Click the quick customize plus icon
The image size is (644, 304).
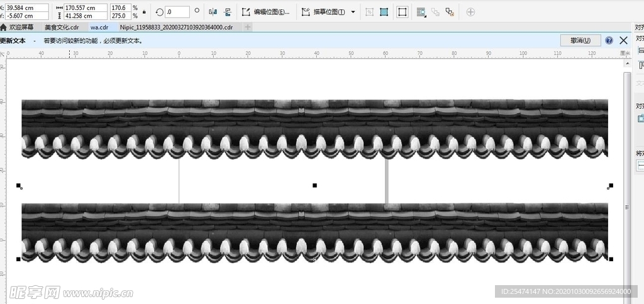pyautogui.click(x=470, y=12)
